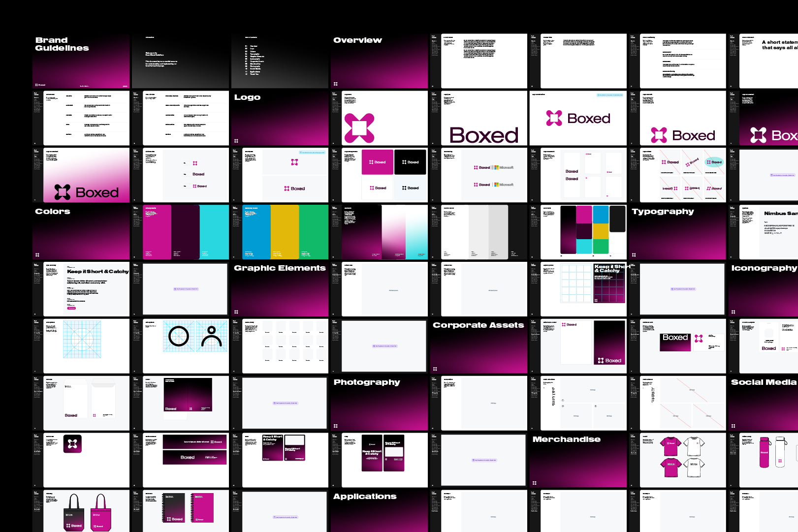Select the gradients color slide
This screenshot has height=532, width=798.
pos(379,232)
